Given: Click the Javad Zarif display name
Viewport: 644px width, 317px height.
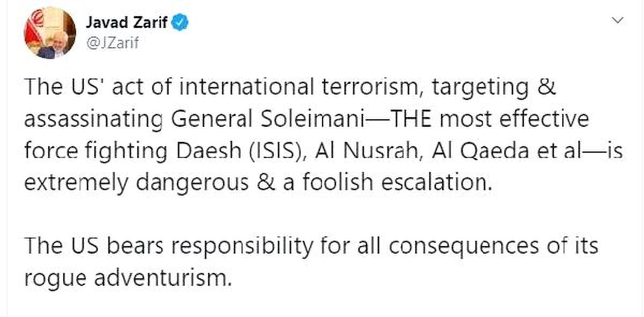Looking at the screenshot, I should pos(127,24).
